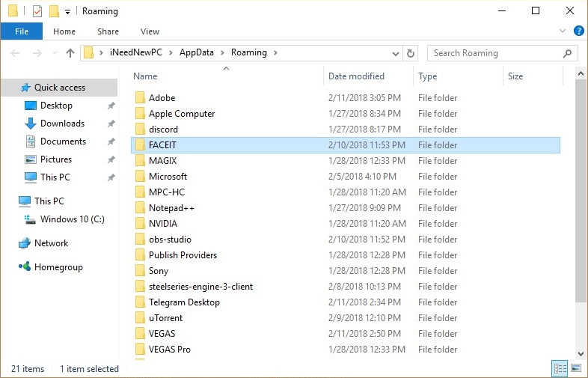Expand the chevron after iNeedNewPC in path

pyautogui.click(x=171, y=53)
